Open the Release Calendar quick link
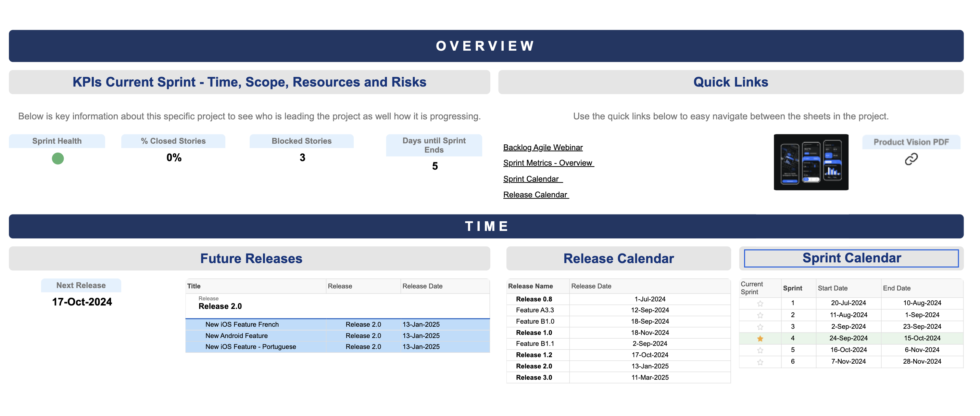The image size is (980, 416). [x=535, y=195]
